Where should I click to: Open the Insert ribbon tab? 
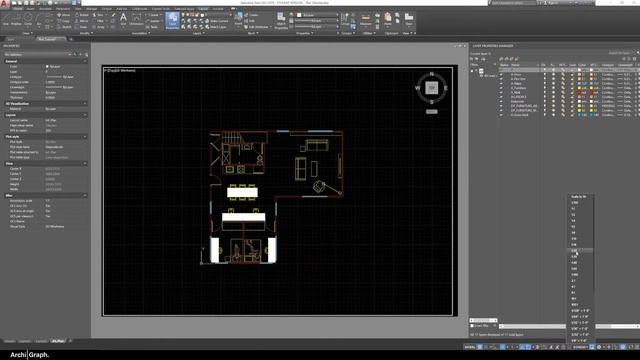[x=31, y=9]
